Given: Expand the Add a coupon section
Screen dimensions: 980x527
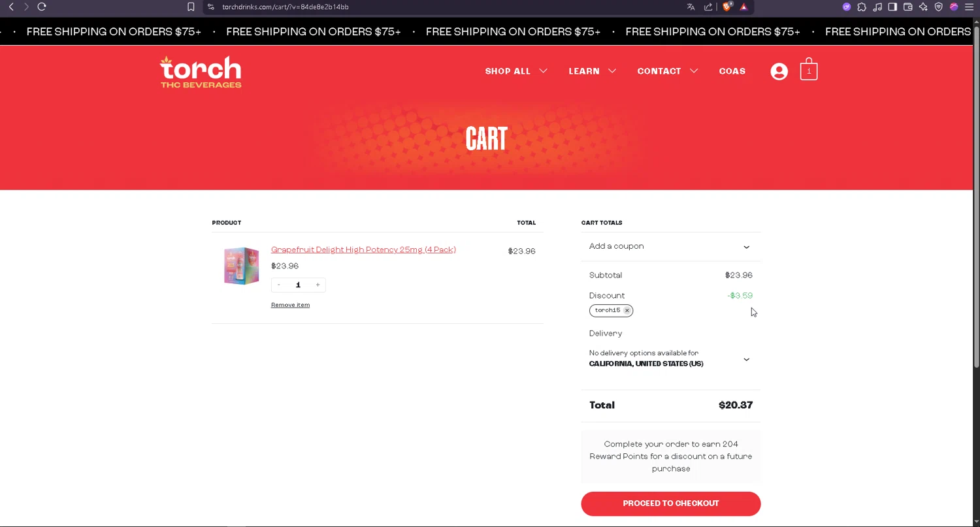Looking at the screenshot, I should coord(671,247).
